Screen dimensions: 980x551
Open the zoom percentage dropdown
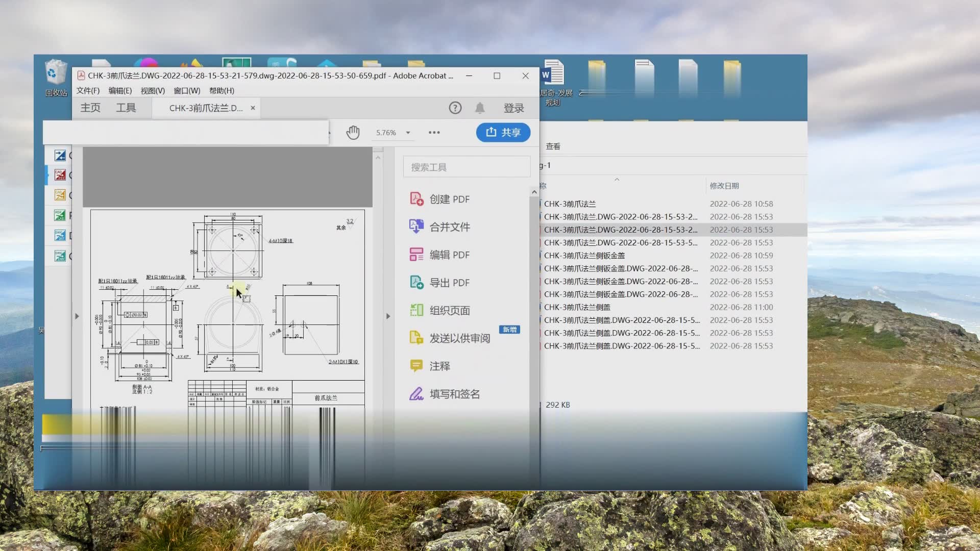pos(408,133)
